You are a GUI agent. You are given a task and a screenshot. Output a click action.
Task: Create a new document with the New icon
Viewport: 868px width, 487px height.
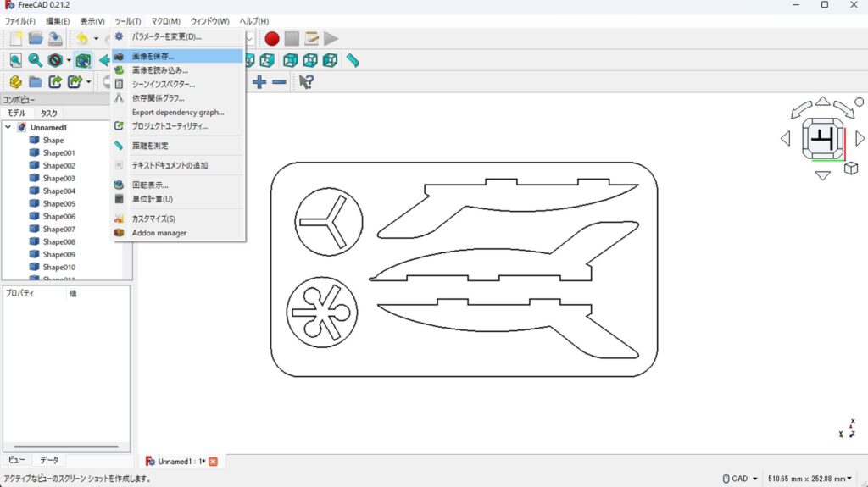click(15, 38)
